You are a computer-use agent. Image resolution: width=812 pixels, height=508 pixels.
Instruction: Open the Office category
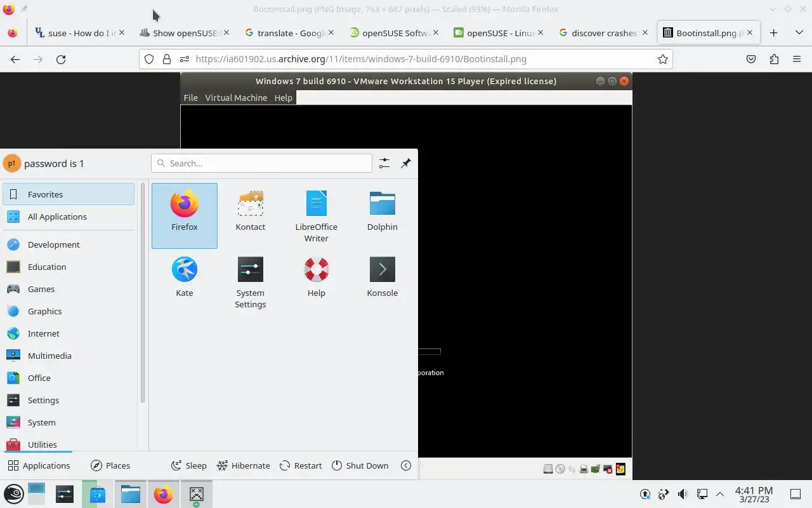pyautogui.click(x=69, y=378)
